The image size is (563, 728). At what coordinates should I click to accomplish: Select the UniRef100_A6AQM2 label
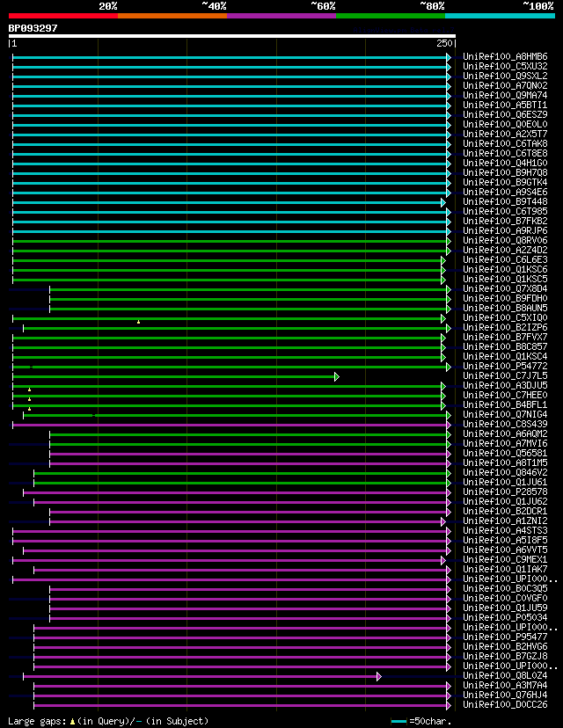point(505,433)
